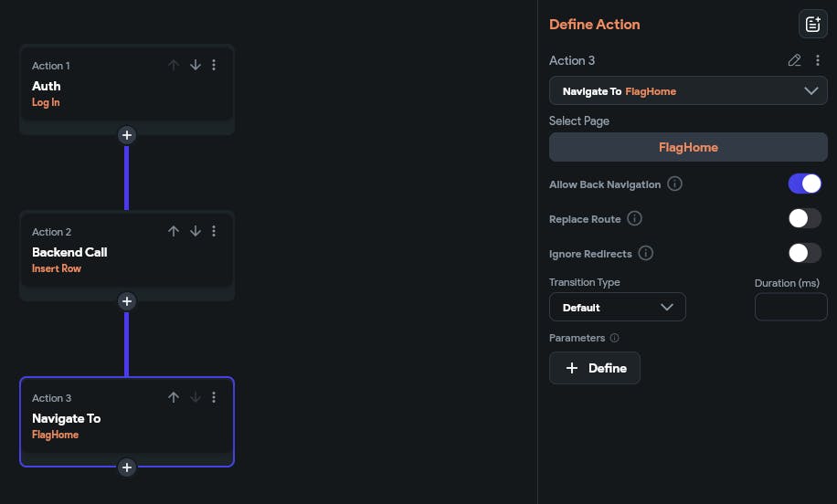Viewport: 837px width, 504px height.
Task: Expand the Transition Type Default dropdown
Action: pyautogui.click(x=617, y=308)
